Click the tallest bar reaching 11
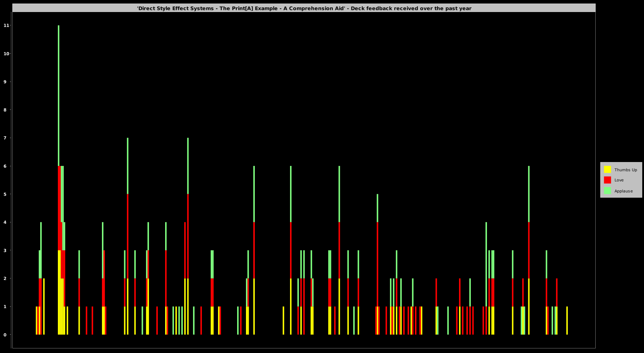Screen dimensions: 644x353 tap(59, 180)
